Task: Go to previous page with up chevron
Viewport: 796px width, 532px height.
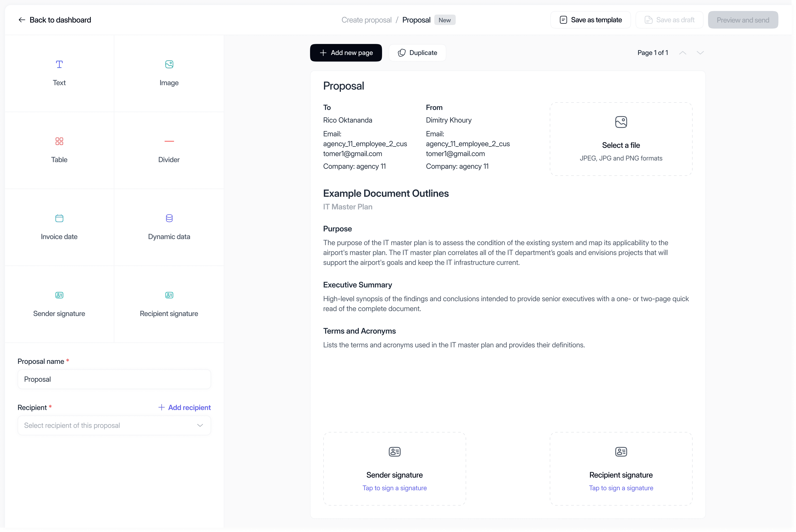Action: (683, 53)
